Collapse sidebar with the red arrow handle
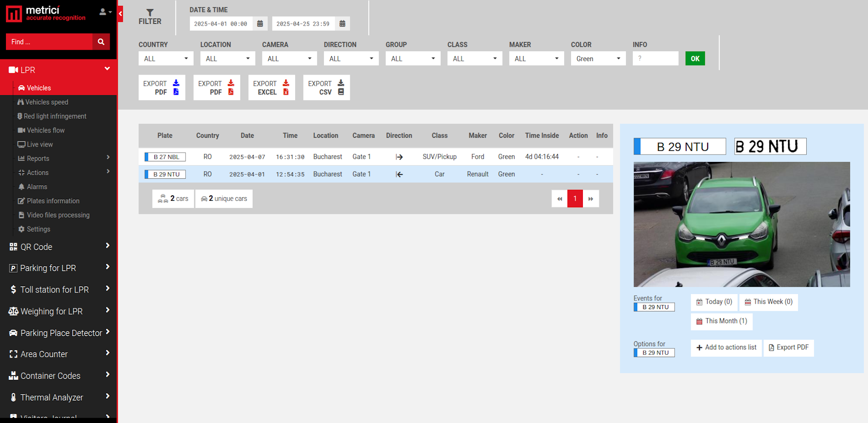Screen dimensions: 868x423 [120, 14]
